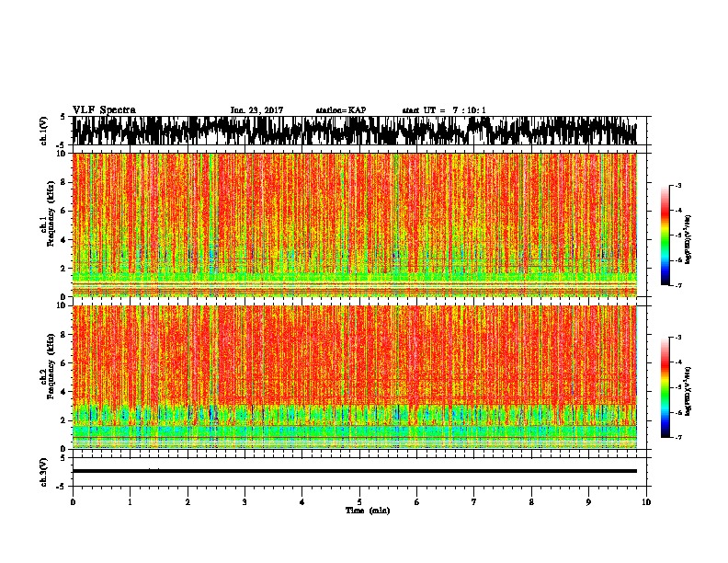
Task: Click the "start UT = 7:10:1" header text
Action: click(444, 110)
